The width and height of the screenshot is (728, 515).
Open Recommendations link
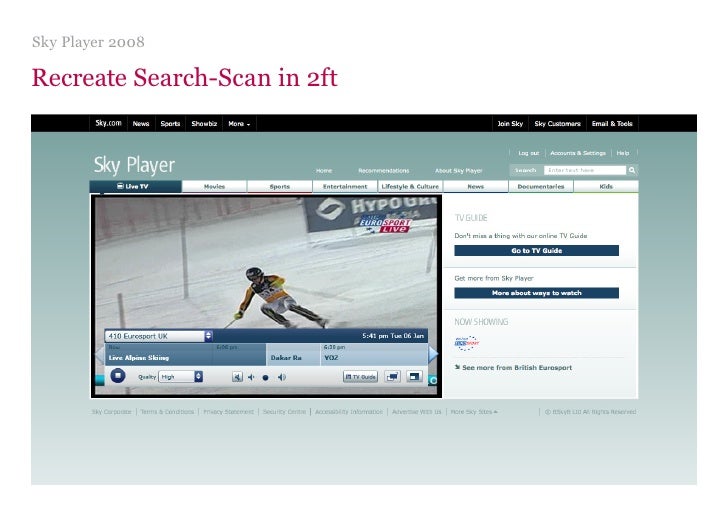coord(384,170)
